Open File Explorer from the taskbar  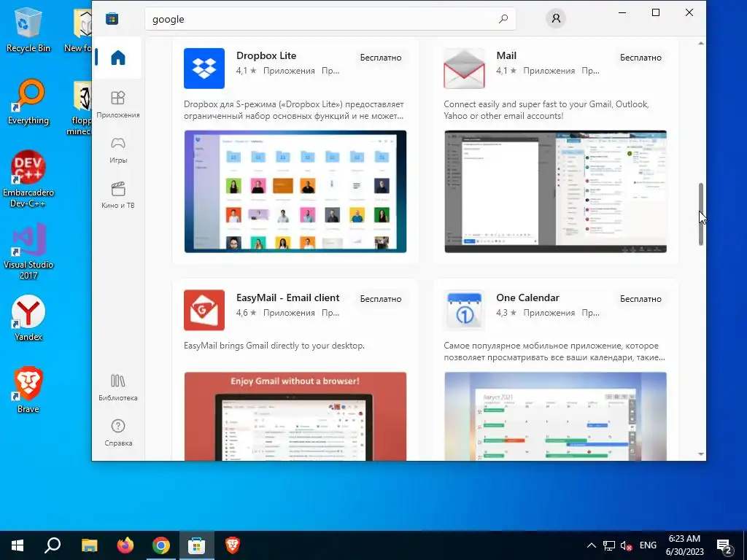click(89, 545)
